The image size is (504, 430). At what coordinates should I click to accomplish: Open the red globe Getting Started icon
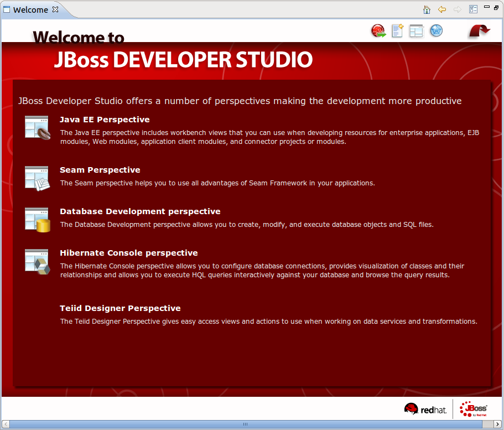tap(378, 31)
